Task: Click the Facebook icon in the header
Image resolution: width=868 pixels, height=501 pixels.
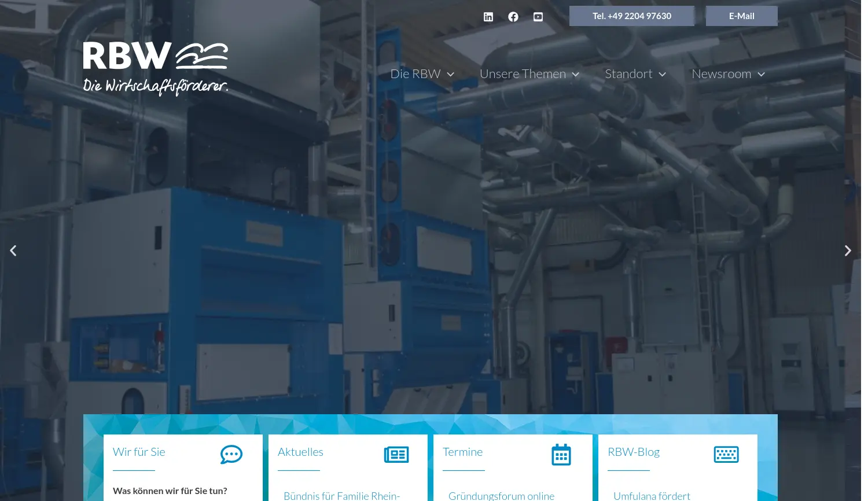Action: coord(513,17)
